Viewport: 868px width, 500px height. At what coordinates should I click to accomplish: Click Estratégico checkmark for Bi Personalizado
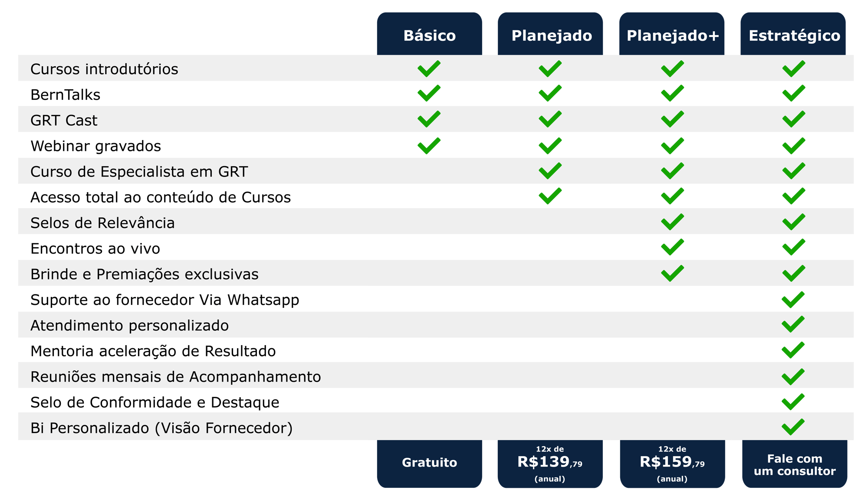(793, 427)
